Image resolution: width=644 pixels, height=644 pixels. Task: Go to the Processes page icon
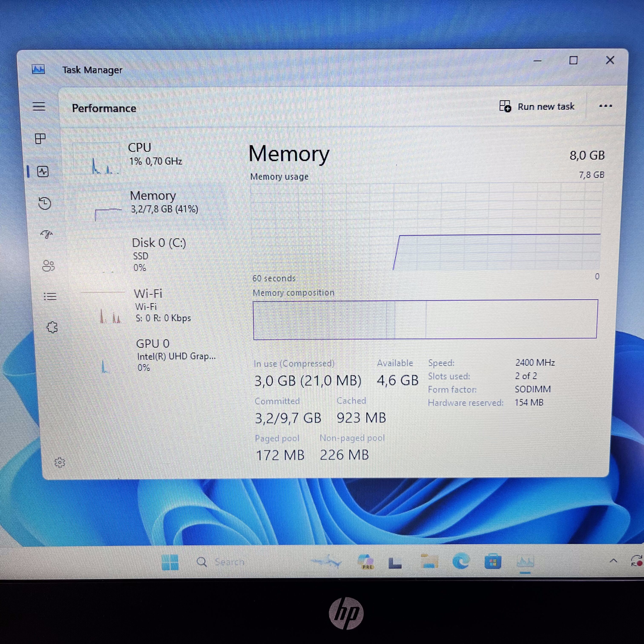40,138
